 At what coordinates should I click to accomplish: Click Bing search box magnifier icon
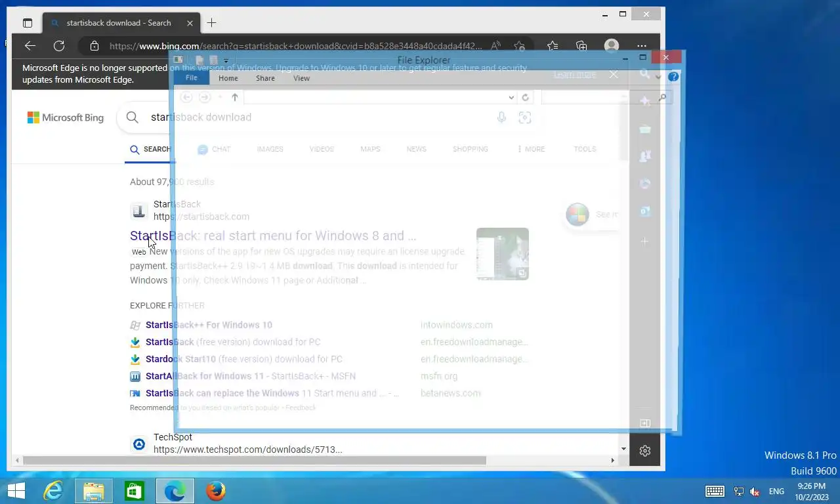point(133,117)
